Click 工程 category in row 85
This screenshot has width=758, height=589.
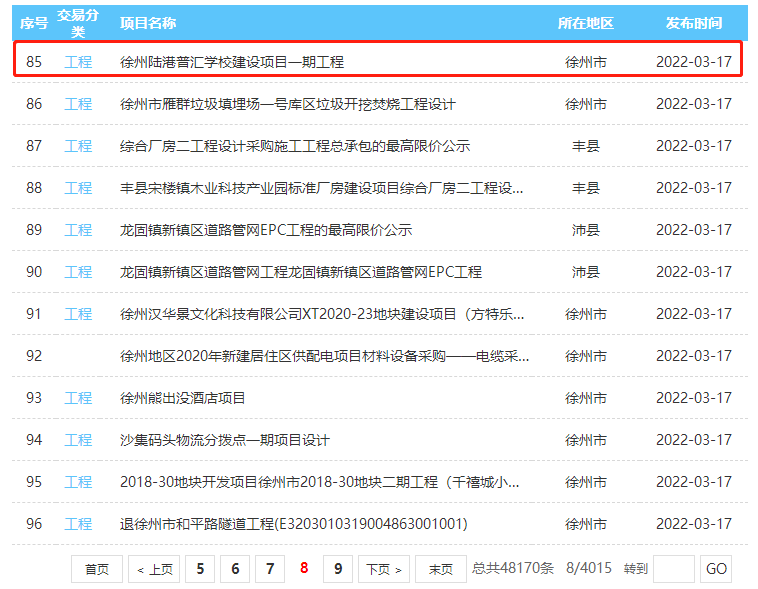coord(78,62)
